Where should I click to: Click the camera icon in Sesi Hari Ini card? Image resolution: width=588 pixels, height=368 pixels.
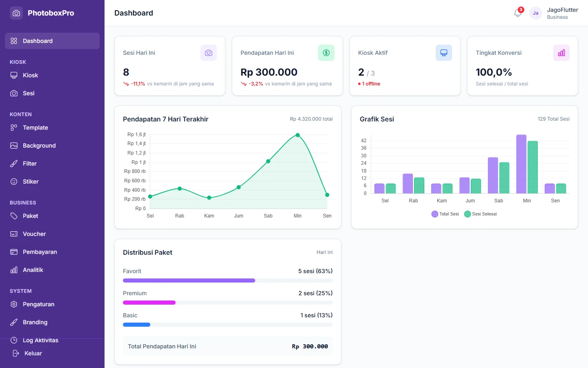(x=209, y=53)
